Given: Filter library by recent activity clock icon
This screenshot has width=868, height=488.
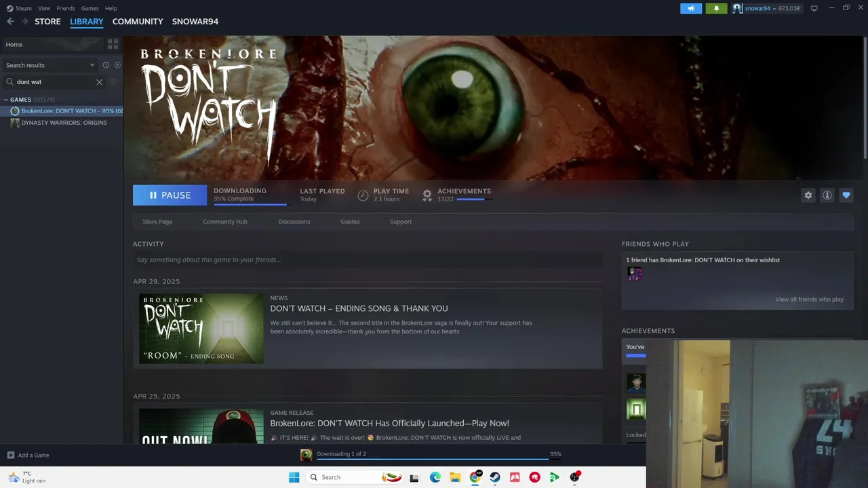Looking at the screenshot, I should click(106, 65).
